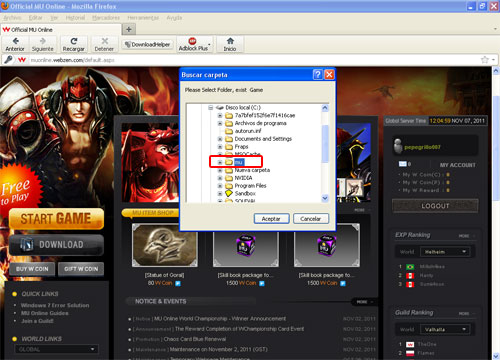Select the mu folder in the tree
Image resolution: width=500 pixels, height=360 pixels.
pos(239,162)
